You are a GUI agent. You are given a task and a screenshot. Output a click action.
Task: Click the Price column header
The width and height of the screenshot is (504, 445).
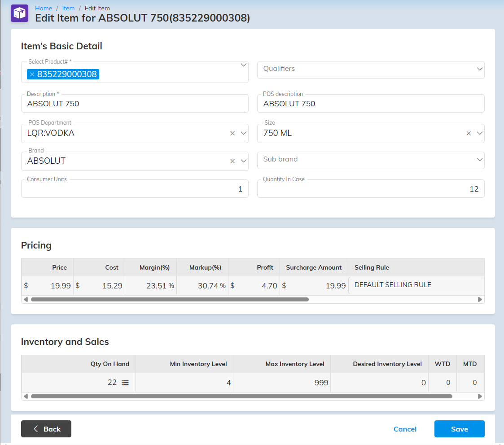[47, 267]
